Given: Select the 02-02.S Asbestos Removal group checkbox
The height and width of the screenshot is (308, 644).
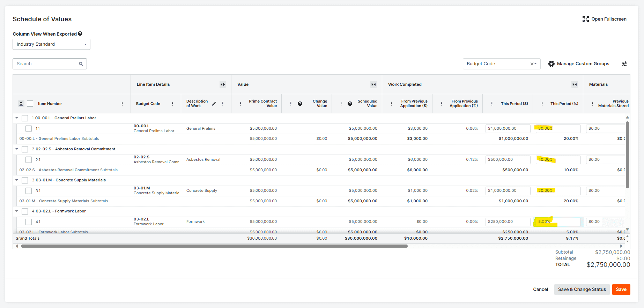Looking at the screenshot, I should coord(25,149).
